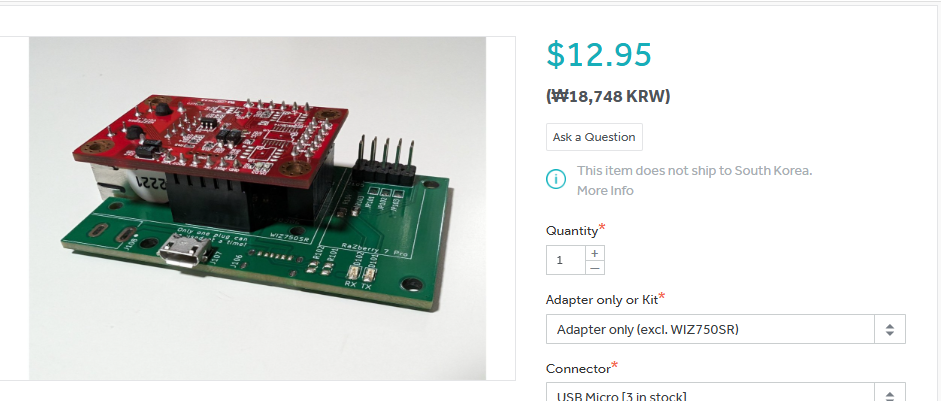Viewport: 941px width, 401px height.
Task: Open the Adapter only (excl. WIZ750SR) dropdown
Action: point(726,329)
